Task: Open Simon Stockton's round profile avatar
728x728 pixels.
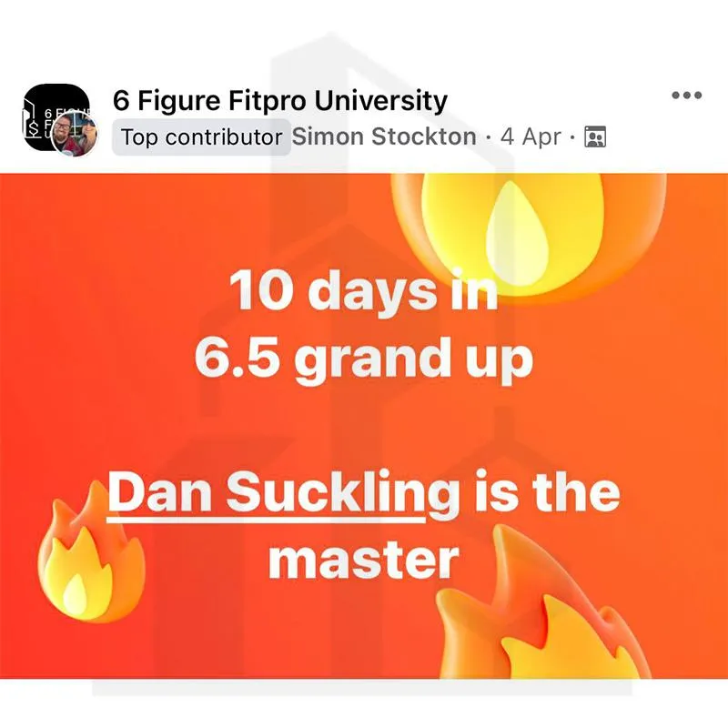Action: click(x=75, y=135)
